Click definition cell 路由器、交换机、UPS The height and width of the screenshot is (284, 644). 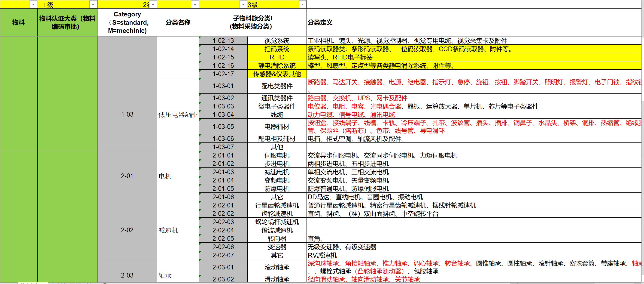(357, 98)
